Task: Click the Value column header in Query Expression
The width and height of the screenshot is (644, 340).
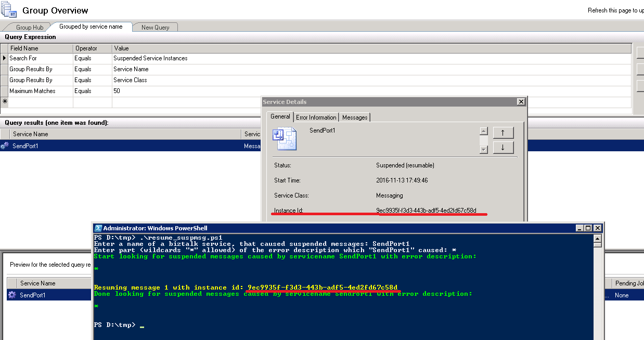Action: tap(372, 48)
